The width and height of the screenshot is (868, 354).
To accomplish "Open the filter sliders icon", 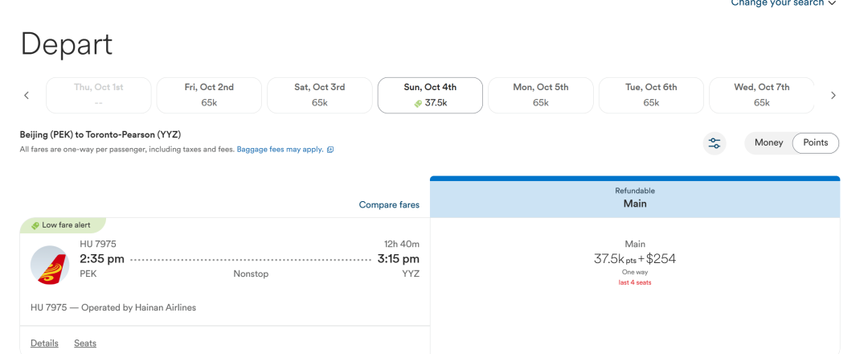I will 714,143.
